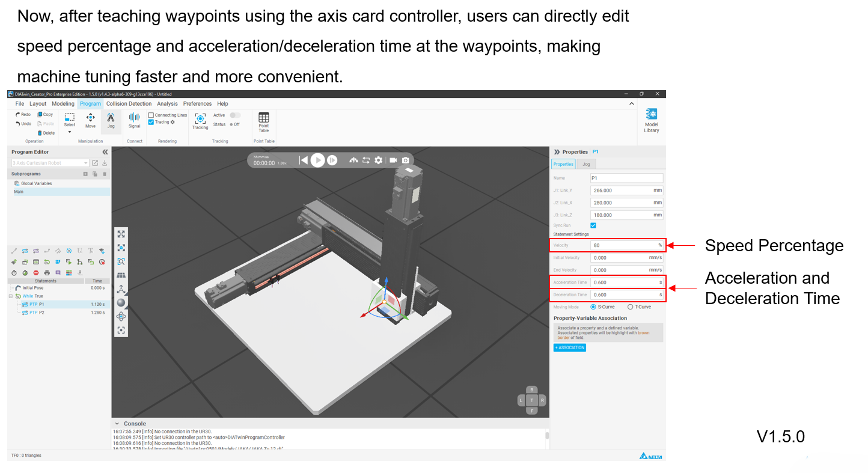Open the Signal connect tool
The height and width of the screenshot is (473, 868).
pos(134,120)
